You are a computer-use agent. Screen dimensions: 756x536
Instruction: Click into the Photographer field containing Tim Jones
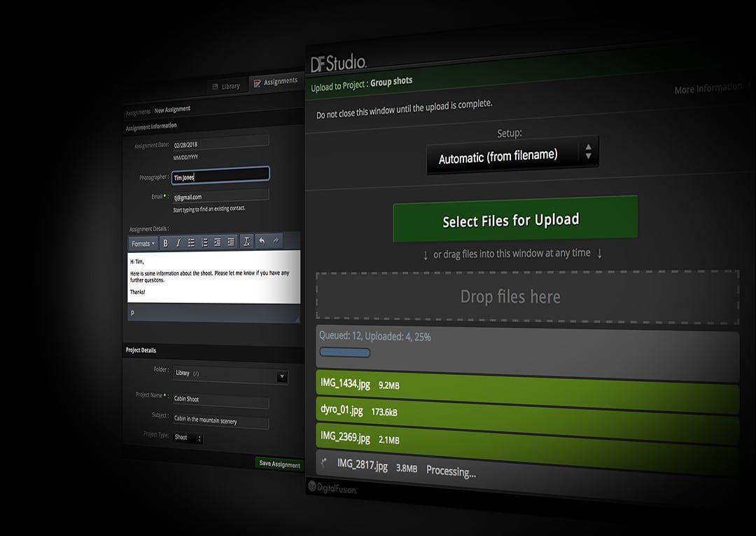click(220, 176)
